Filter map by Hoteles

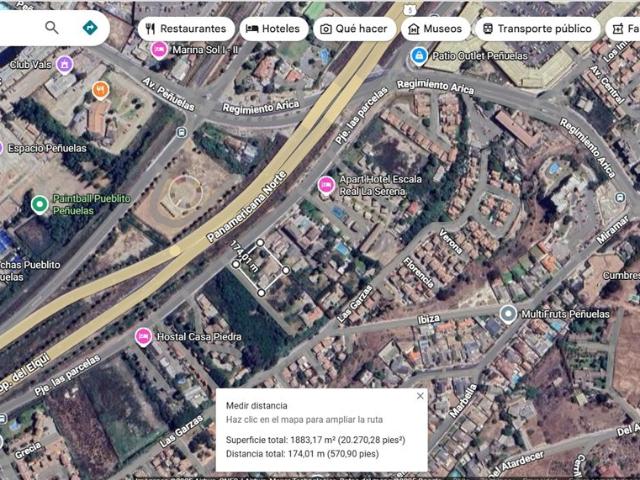(x=273, y=29)
